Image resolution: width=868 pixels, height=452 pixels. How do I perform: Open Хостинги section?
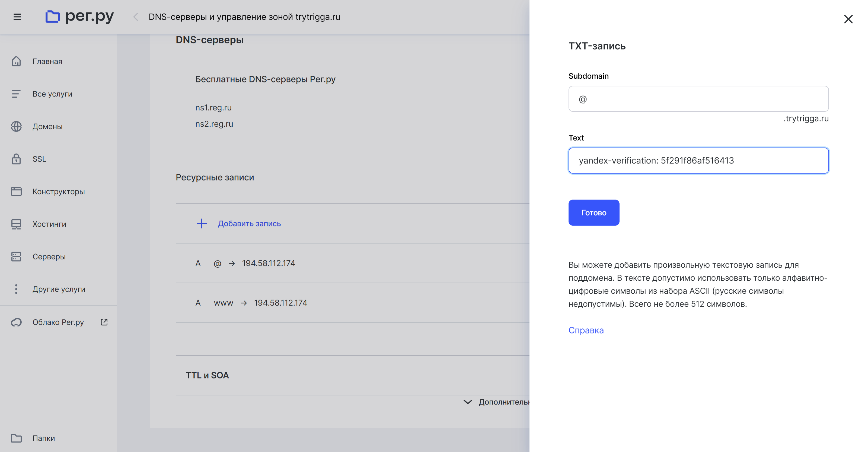[50, 224]
